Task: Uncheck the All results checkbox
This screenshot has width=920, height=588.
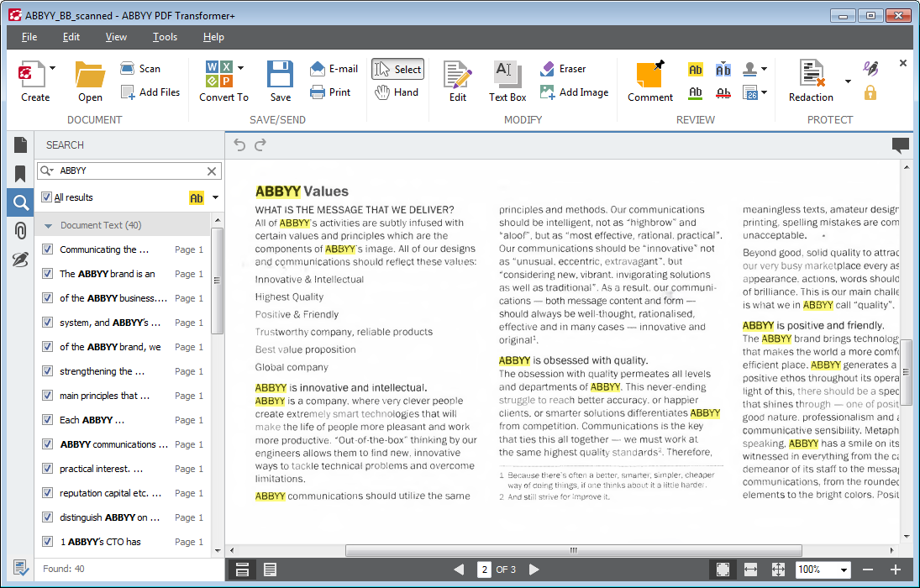Action: 47,197
